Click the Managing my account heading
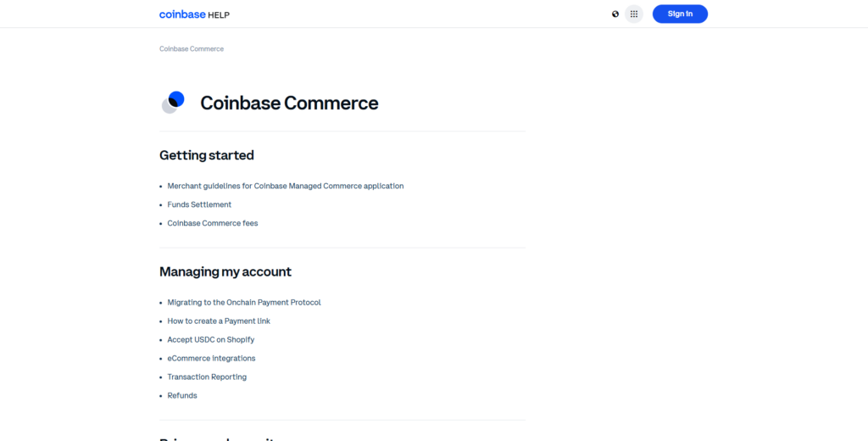The width and height of the screenshot is (868, 441). pyautogui.click(x=225, y=272)
